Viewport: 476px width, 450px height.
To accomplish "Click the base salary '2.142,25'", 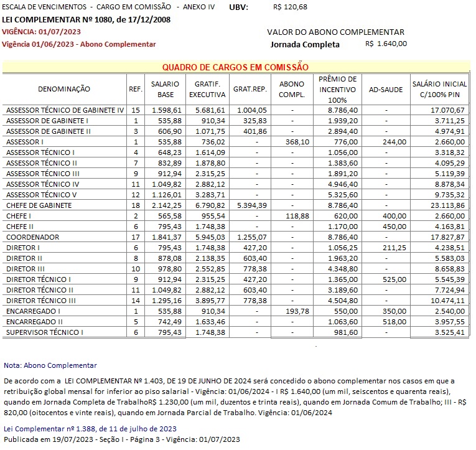I will (167, 205).
